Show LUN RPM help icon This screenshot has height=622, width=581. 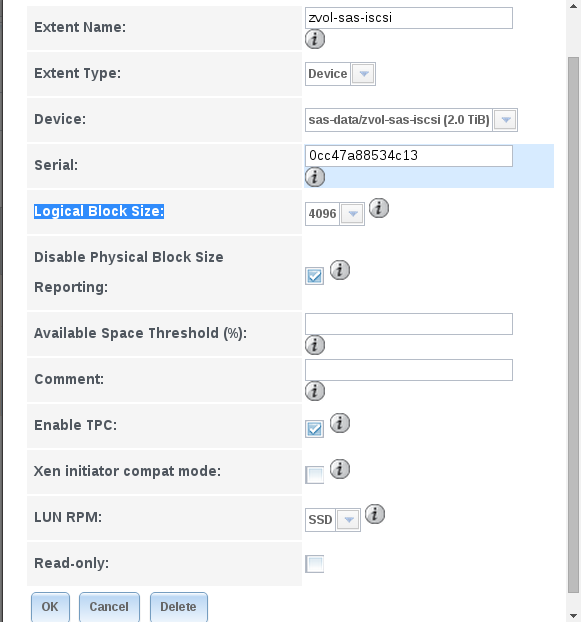pyautogui.click(x=375, y=514)
